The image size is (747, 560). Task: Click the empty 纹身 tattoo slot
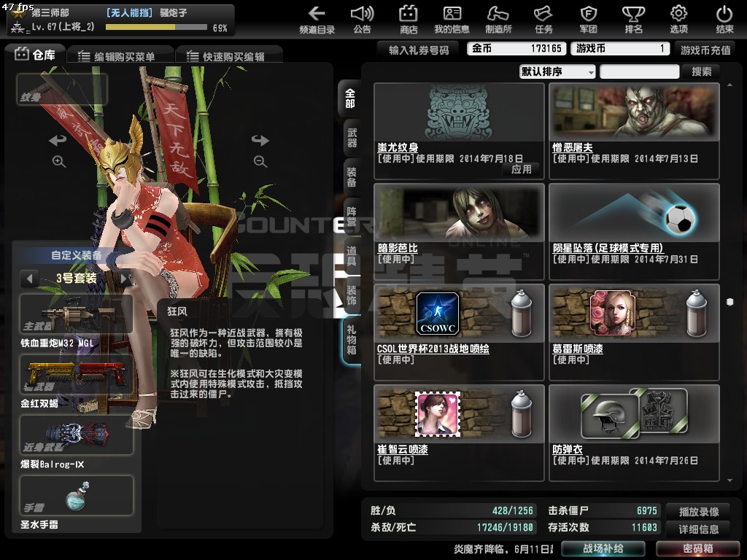point(62,89)
